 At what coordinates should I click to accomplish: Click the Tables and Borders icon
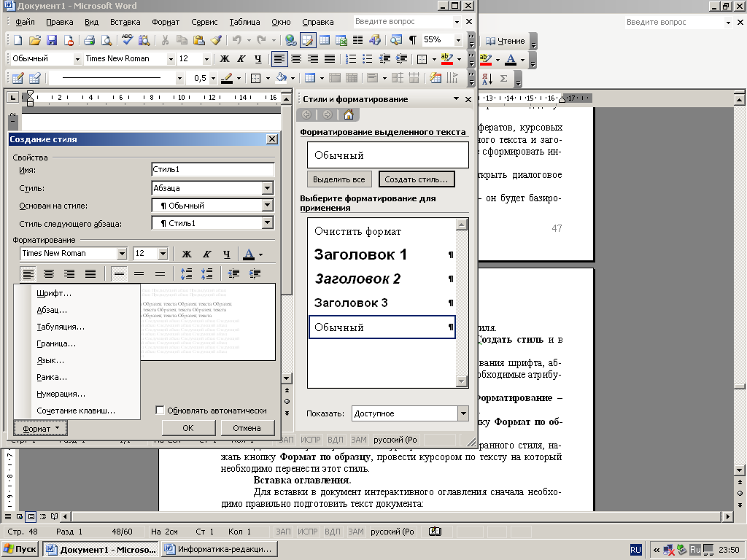click(308, 41)
